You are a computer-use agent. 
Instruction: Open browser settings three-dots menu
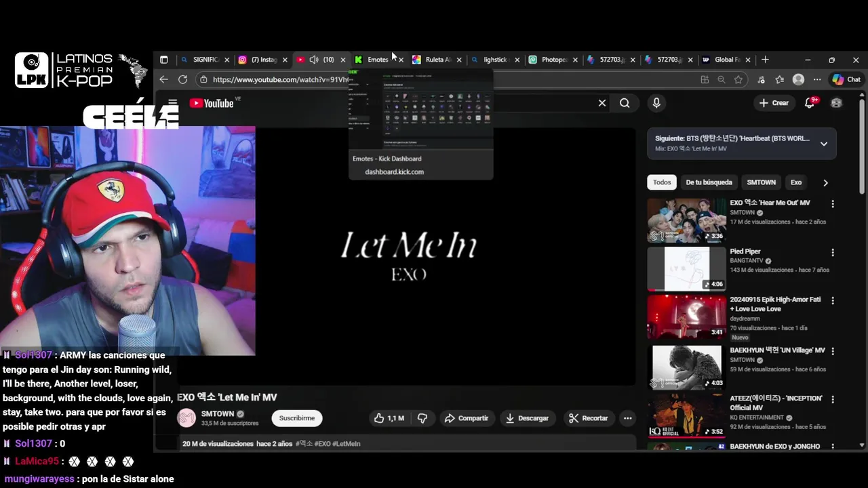click(816, 79)
